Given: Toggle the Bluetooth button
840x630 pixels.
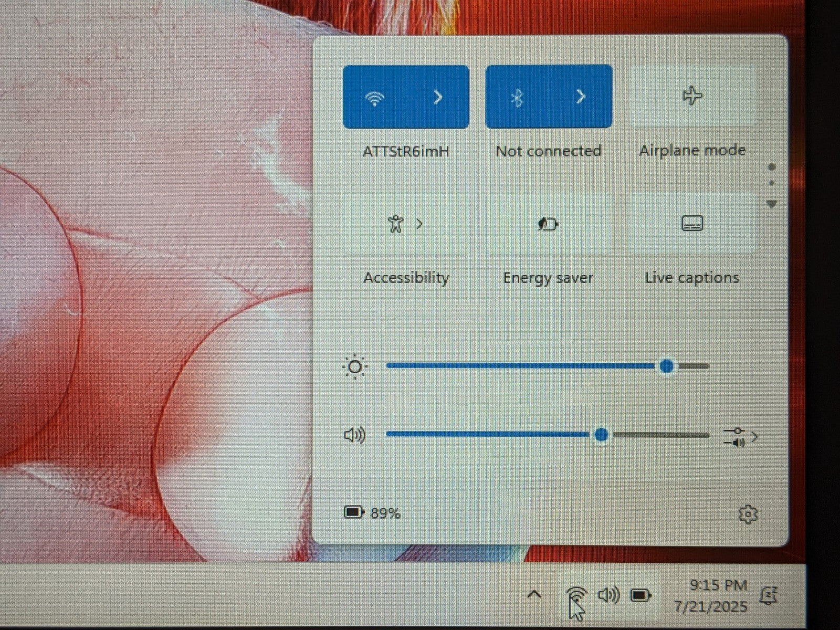Looking at the screenshot, I should tap(517, 97).
